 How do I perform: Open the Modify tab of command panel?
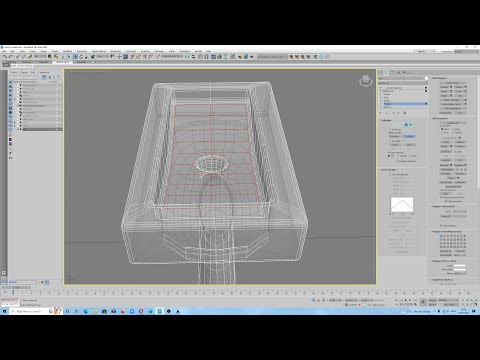coord(386,72)
